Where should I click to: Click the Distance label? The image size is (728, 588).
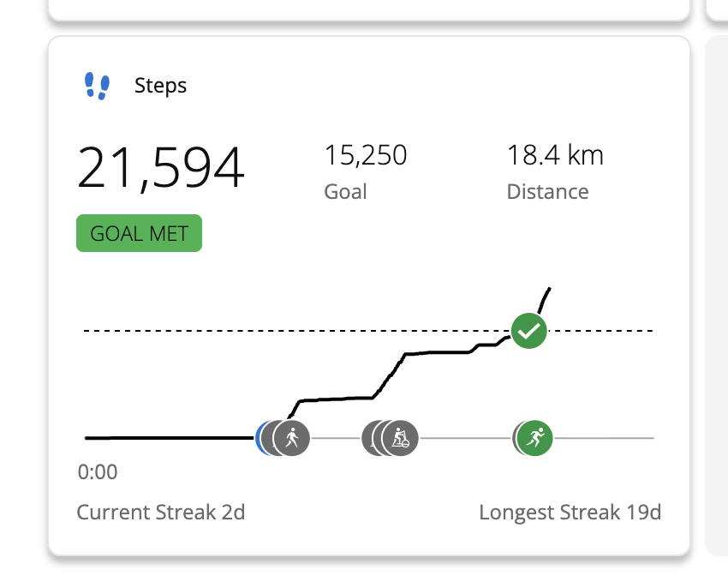(547, 191)
